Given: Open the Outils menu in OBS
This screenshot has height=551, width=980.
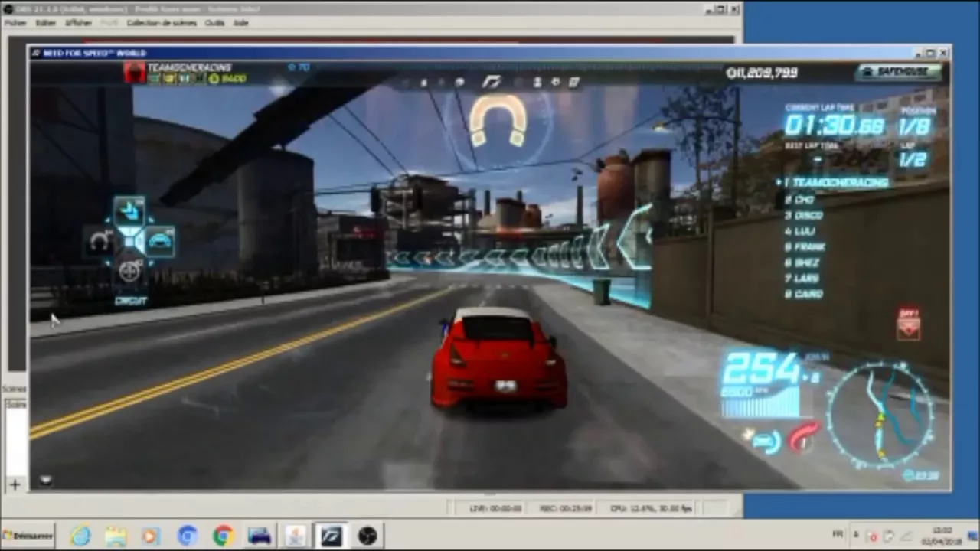Looking at the screenshot, I should 214,23.
